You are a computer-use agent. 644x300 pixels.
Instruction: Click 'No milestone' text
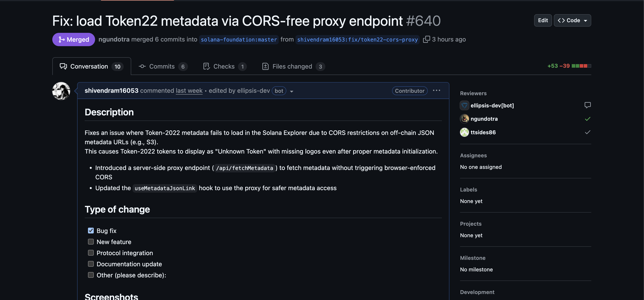point(476,269)
